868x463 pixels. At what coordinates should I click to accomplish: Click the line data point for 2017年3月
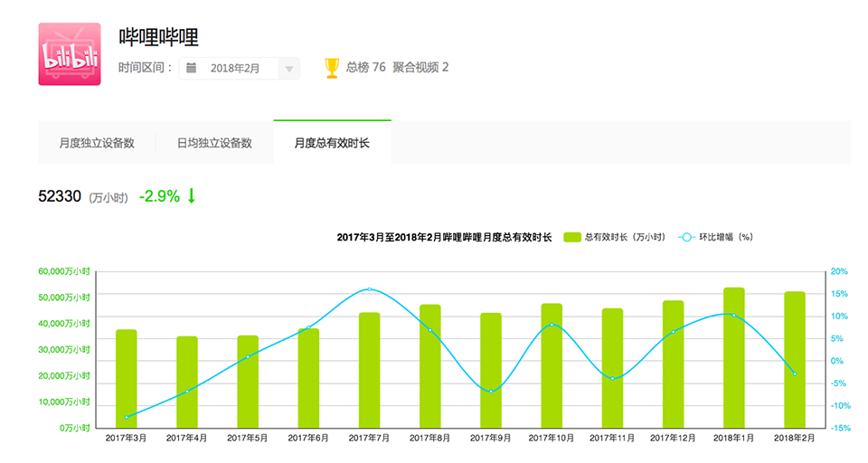pyautogui.click(x=127, y=417)
